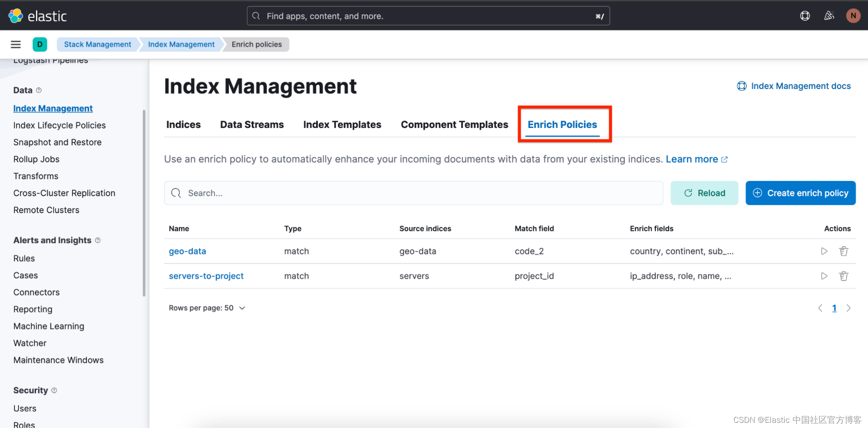868x428 pixels.
Task: Delete the geo-data enrich policy
Action: tap(843, 251)
